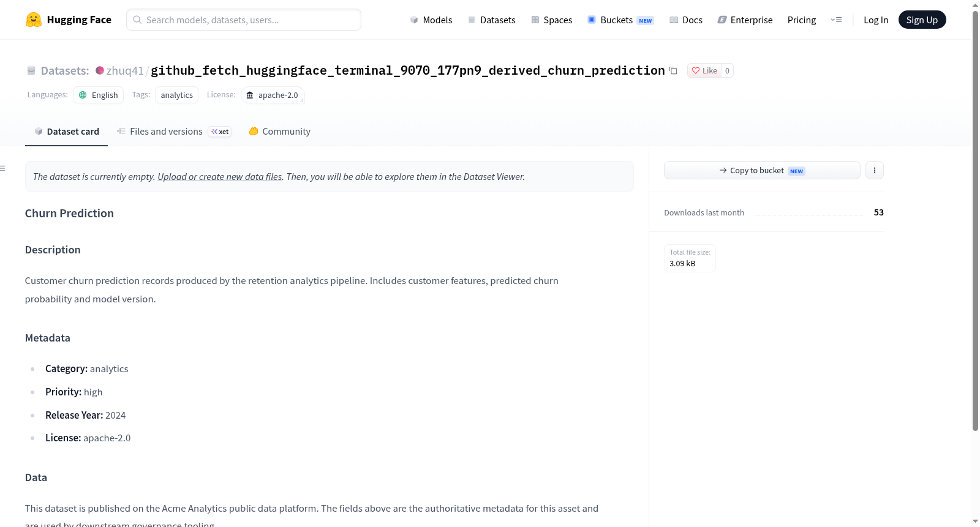Visit the Pricing page link
This screenshot has width=980, height=527.
(x=802, y=20)
